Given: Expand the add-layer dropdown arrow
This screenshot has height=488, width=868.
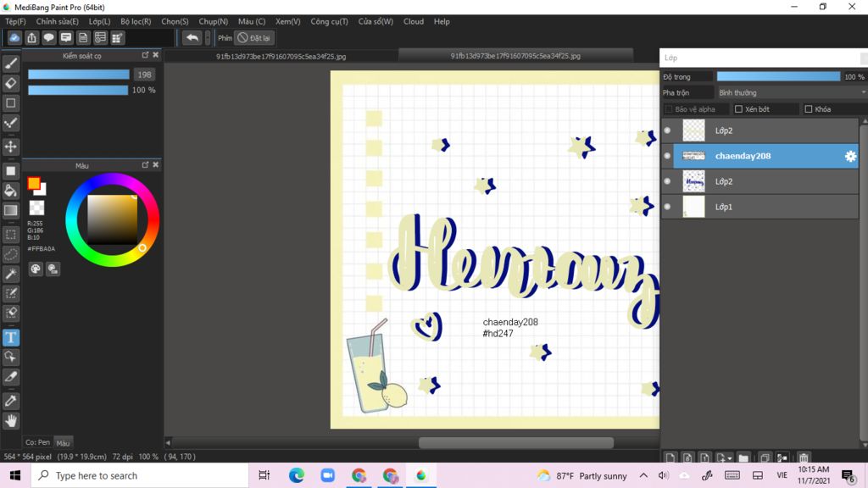Looking at the screenshot, I should point(730,458).
